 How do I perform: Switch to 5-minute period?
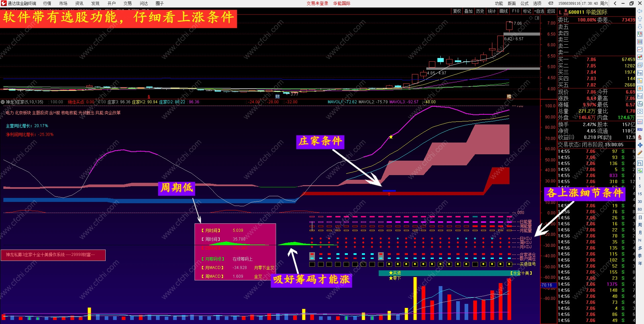pyautogui.click(x=640, y=186)
